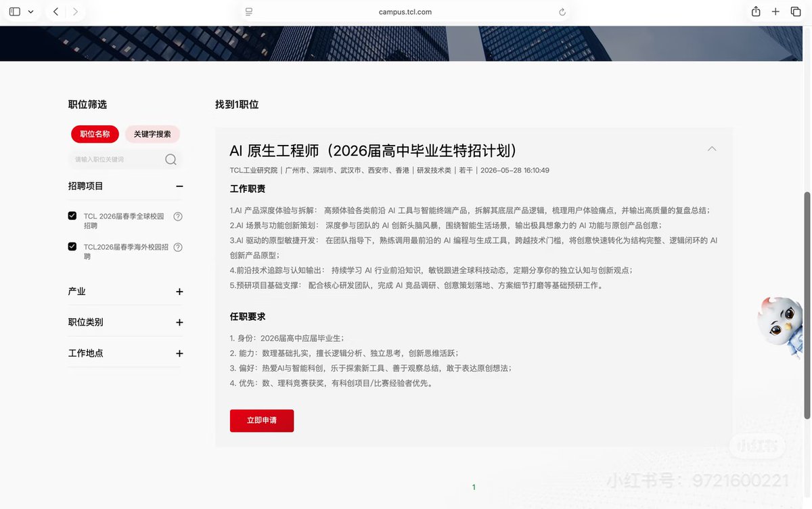Click the 职位筛选 heading text
The image size is (812, 509).
87,104
